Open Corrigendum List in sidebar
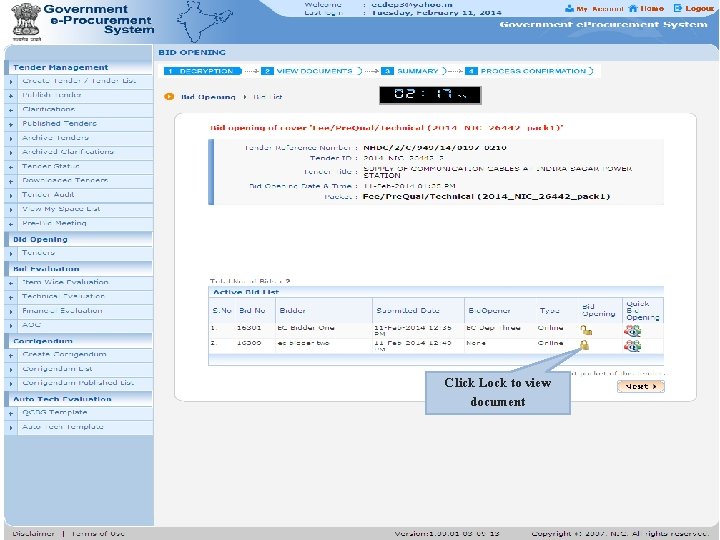This screenshot has height=540, width=720. point(57,369)
